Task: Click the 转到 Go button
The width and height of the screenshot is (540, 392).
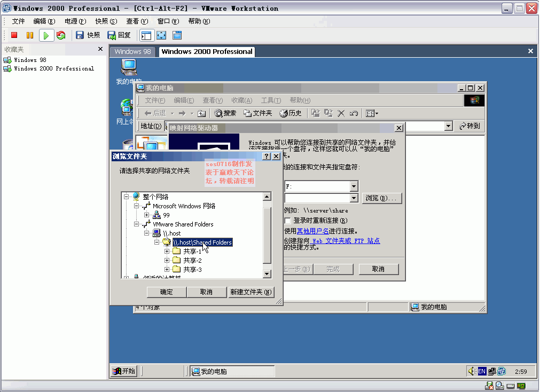Action: click(x=469, y=126)
